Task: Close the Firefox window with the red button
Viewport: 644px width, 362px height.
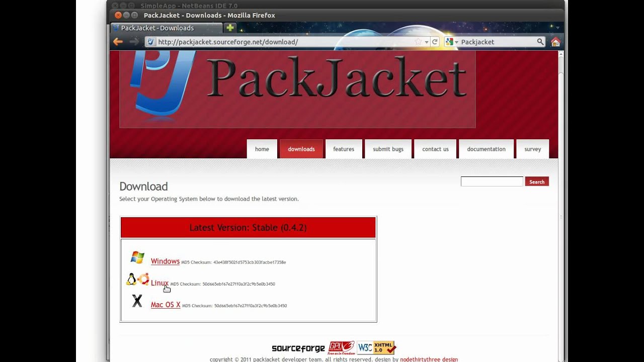Action: (118, 15)
